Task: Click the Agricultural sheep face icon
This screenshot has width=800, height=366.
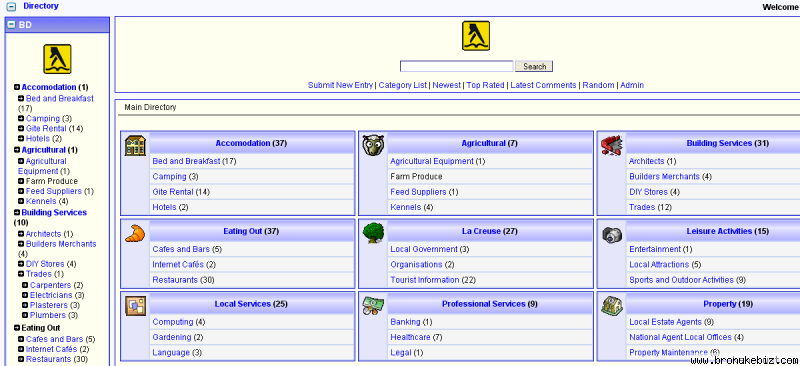Action: 372,145
